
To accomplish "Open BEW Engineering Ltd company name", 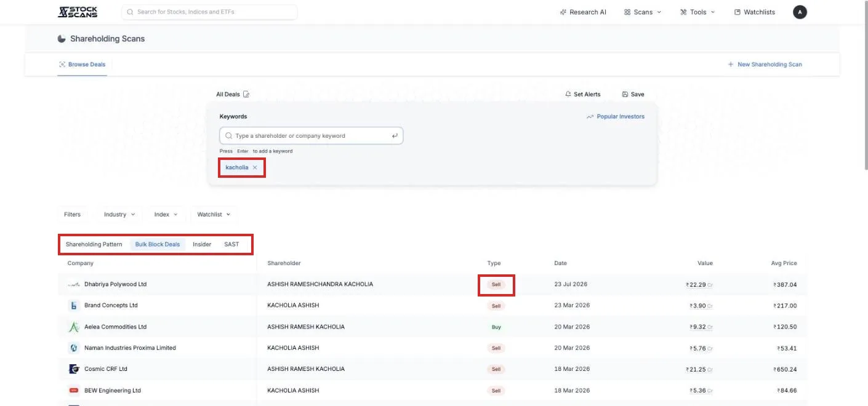I will click(x=113, y=390).
